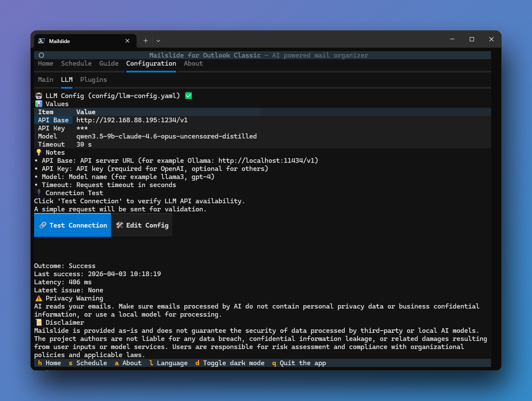Click the PowerShell icon on Mailslide tab
The height and width of the screenshot is (401, 532).
(41, 41)
